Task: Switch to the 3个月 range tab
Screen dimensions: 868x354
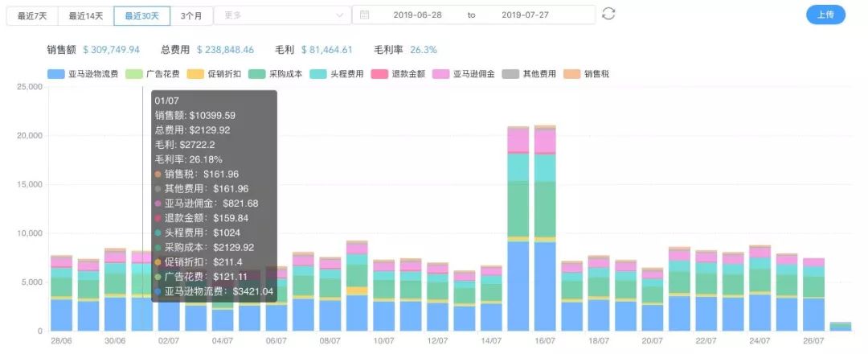Action: 191,15
